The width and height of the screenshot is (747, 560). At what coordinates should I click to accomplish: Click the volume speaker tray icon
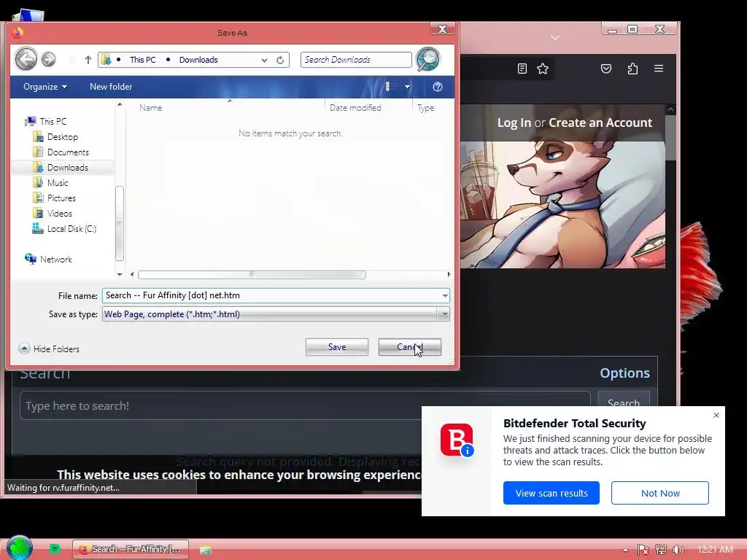point(678,550)
